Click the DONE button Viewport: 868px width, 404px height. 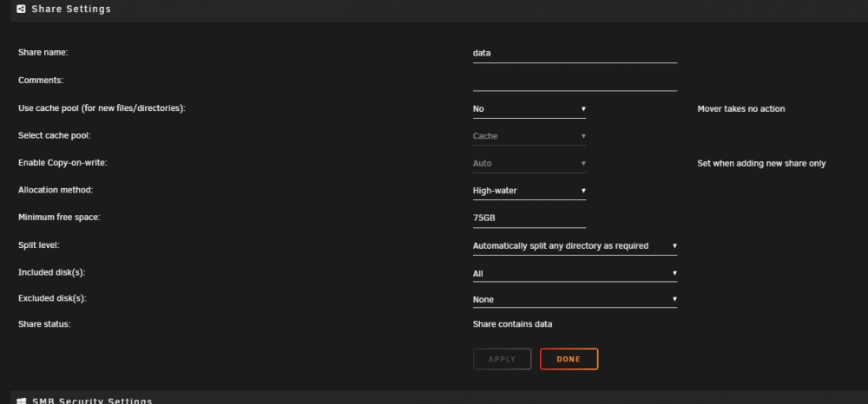[x=569, y=359]
